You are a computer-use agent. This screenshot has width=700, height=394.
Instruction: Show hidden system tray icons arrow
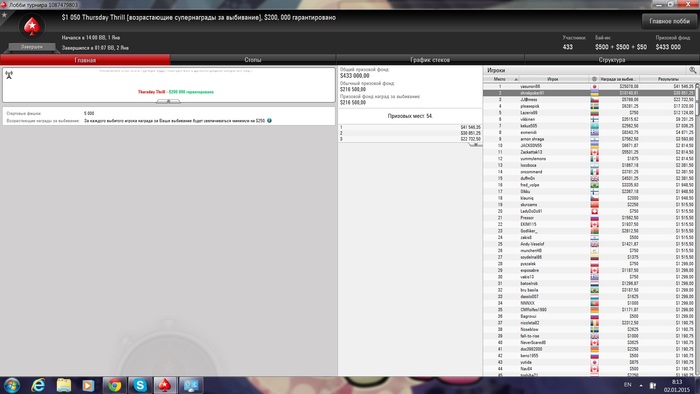point(641,385)
